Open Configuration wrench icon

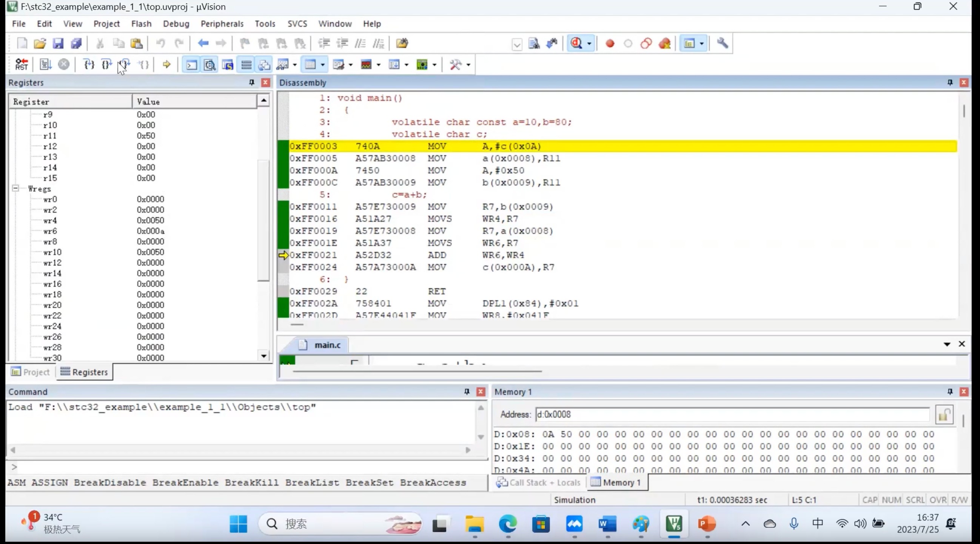723,43
